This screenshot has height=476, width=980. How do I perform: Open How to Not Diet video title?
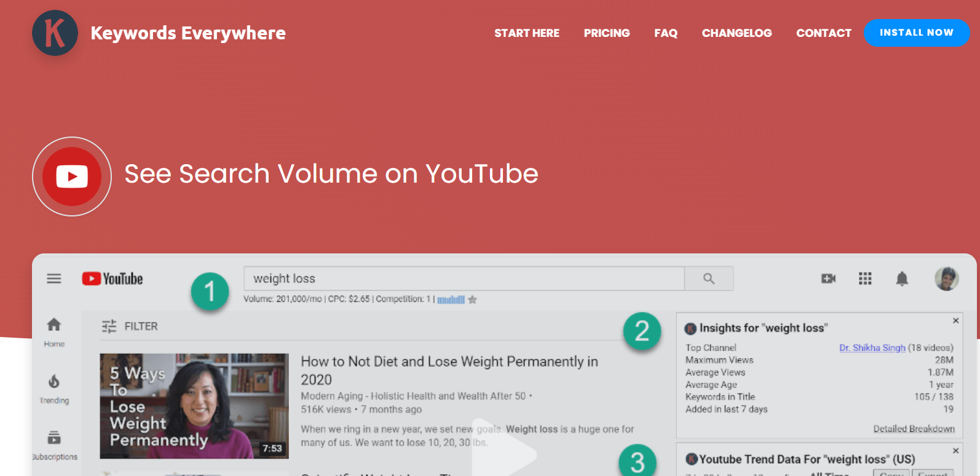click(449, 370)
